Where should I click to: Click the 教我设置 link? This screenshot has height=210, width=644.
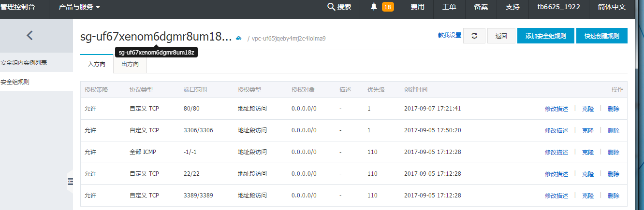(450, 35)
